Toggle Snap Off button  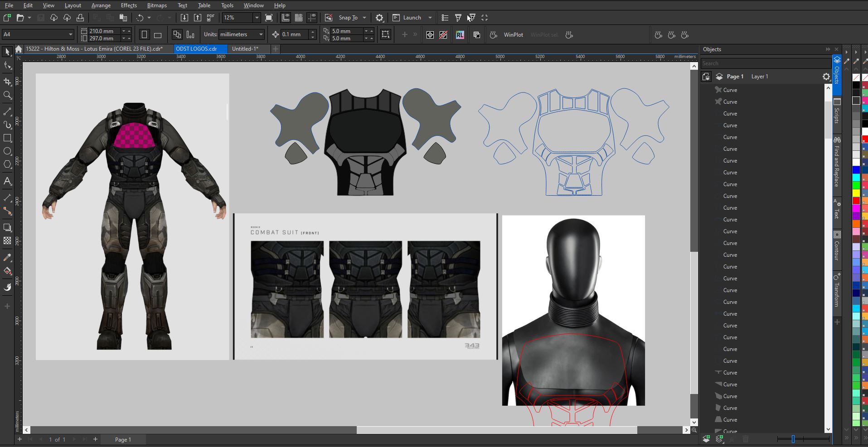tap(329, 18)
